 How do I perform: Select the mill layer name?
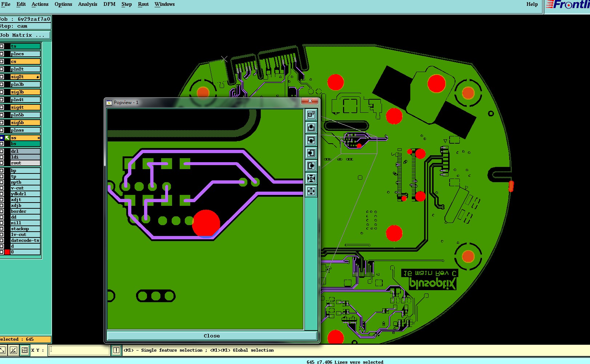(25, 223)
